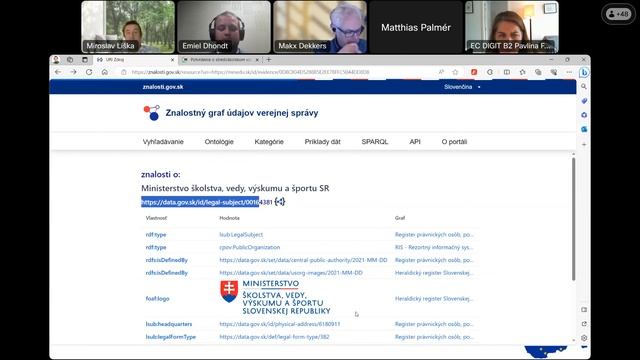Close the second browser tab
Image resolution: width=640 pixels, height=360 pixels.
257,60
